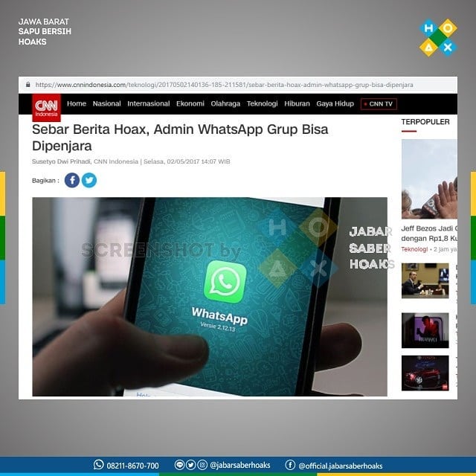Click the Bagikan label
The height and width of the screenshot is (476, 476).
(45, 181)
